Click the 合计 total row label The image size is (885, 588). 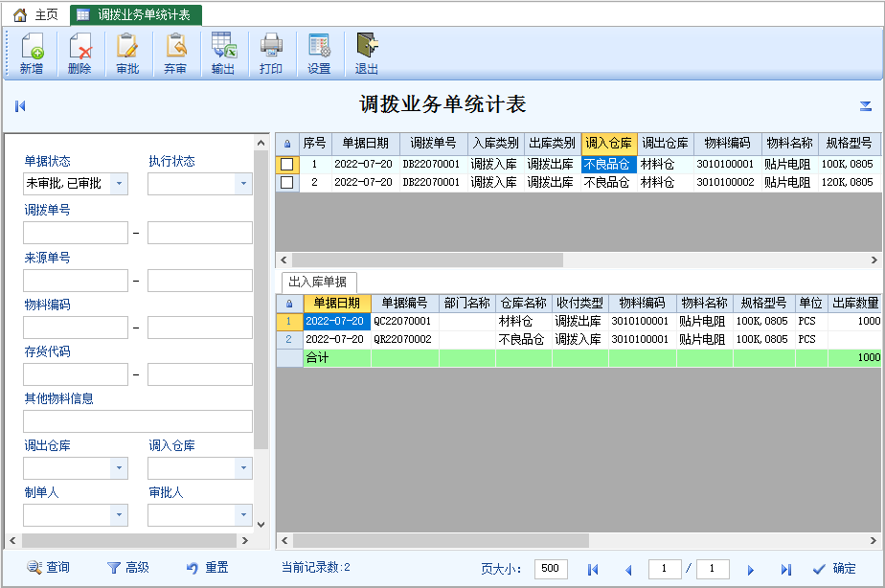[317, 357]
